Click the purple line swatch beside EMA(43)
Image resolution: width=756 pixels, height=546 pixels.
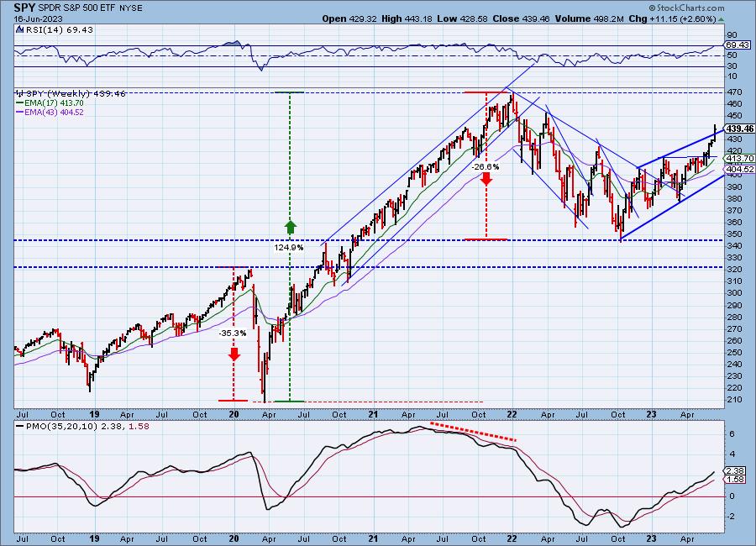(20, 113)
